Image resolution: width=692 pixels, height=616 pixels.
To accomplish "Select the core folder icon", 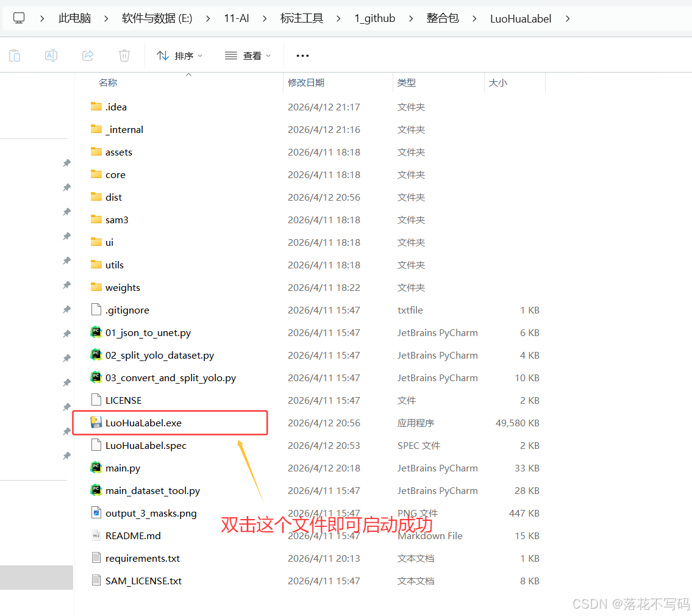I will point(96,174).
